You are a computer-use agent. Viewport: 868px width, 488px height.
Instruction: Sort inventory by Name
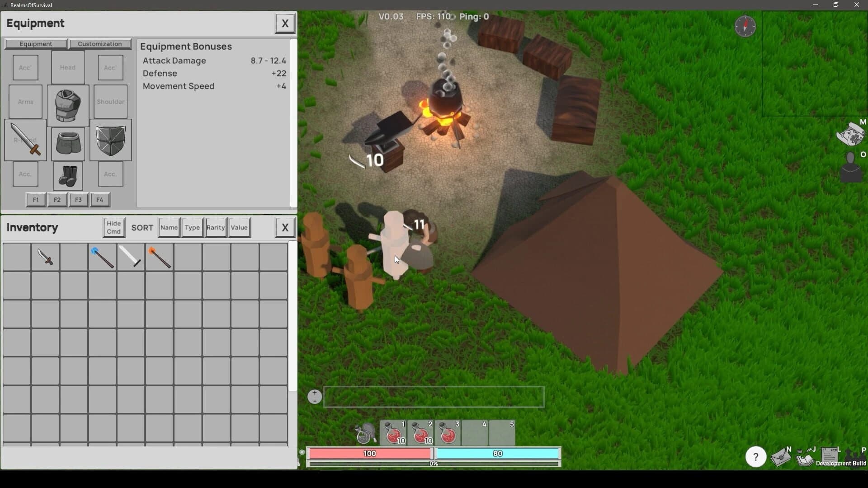click(x=169, y=227)
